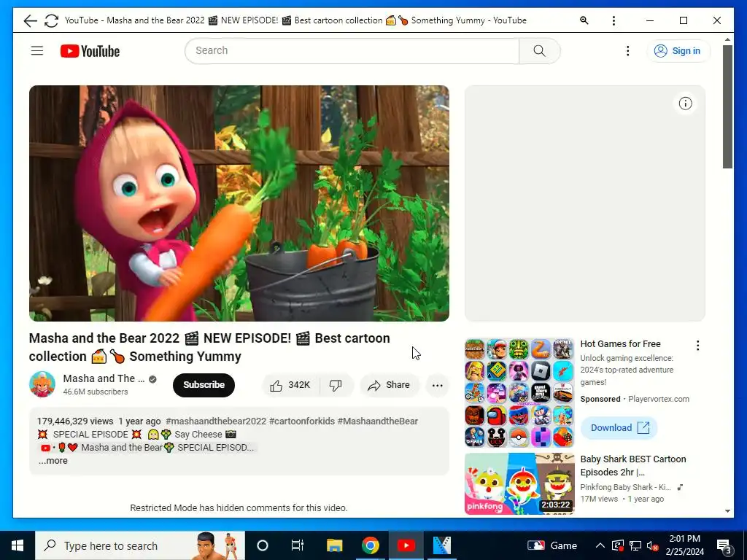
Task: Open the ad info icon
Action: pos(686,104)
